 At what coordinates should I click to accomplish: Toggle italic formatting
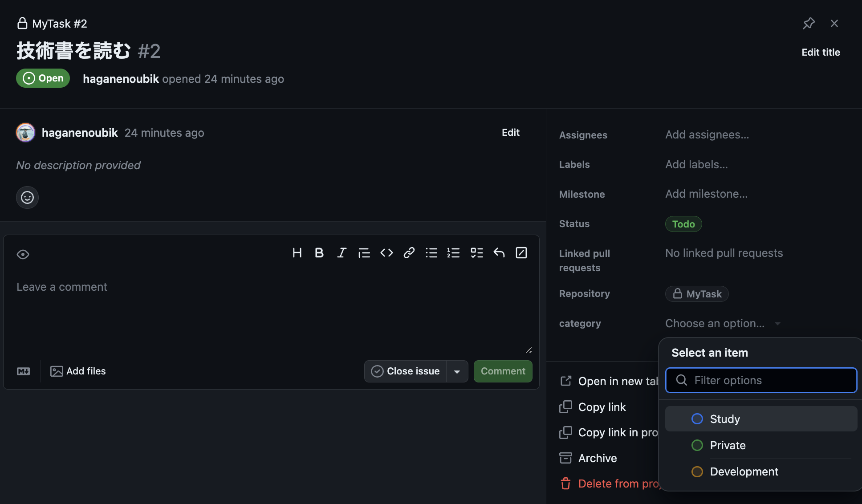(x=342, y=252)
